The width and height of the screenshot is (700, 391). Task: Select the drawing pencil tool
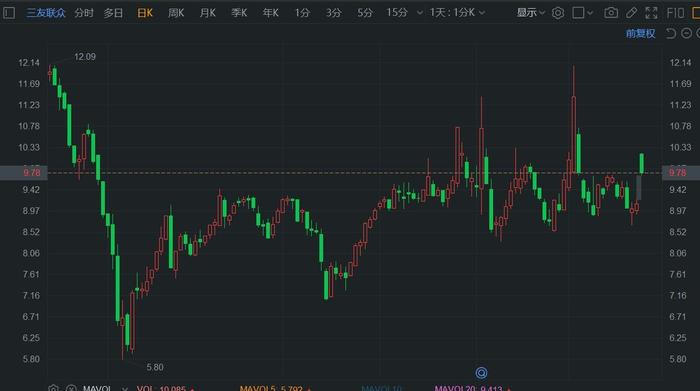[631, 13]
